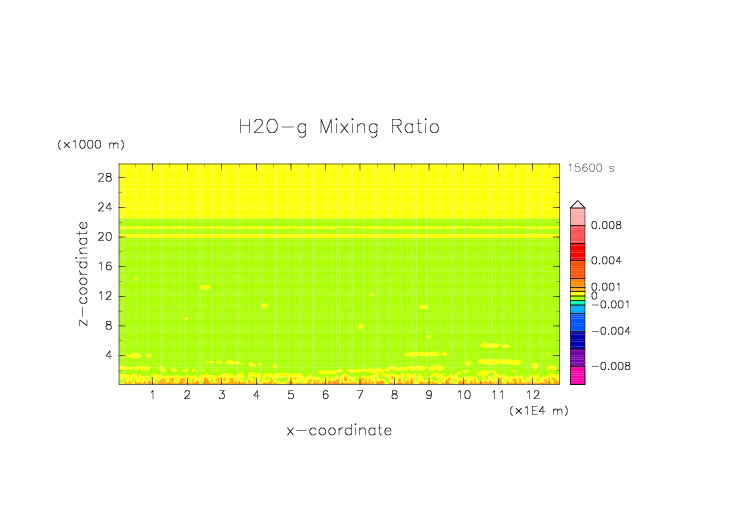Click the z-axis tick label '28'
The width and height of the screenshot is (752, 532).
pos(103,178)
